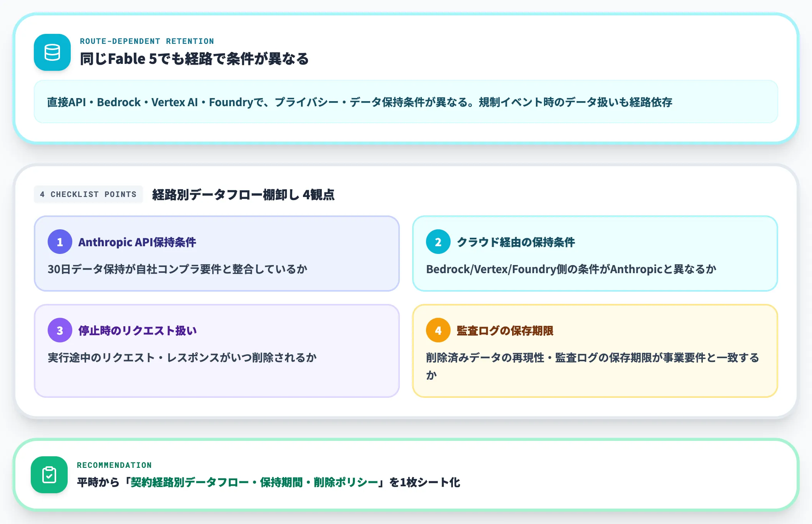Screen dimensions: 812x524
Task: Click the green clipboard checkmark icon
Action: point(49,475)
